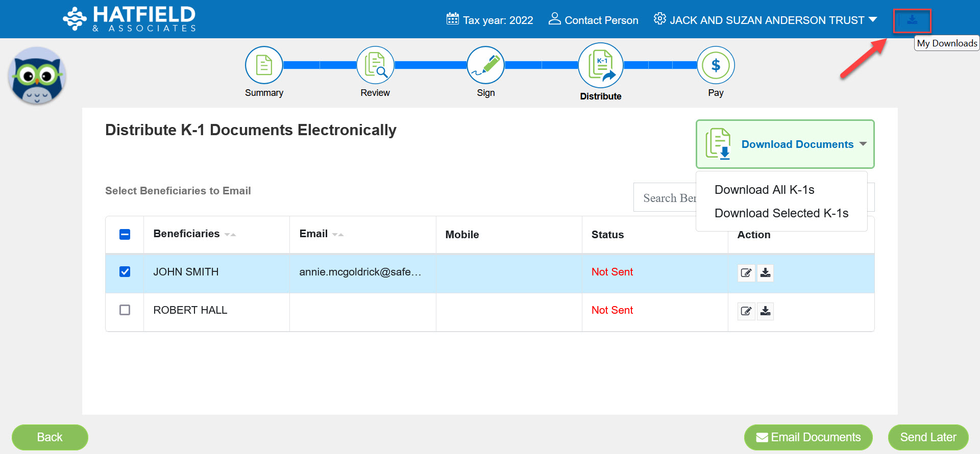980x454 pixels.
Task: Edit ROBERT HALL beneficiary details
Action: point(746,311)
